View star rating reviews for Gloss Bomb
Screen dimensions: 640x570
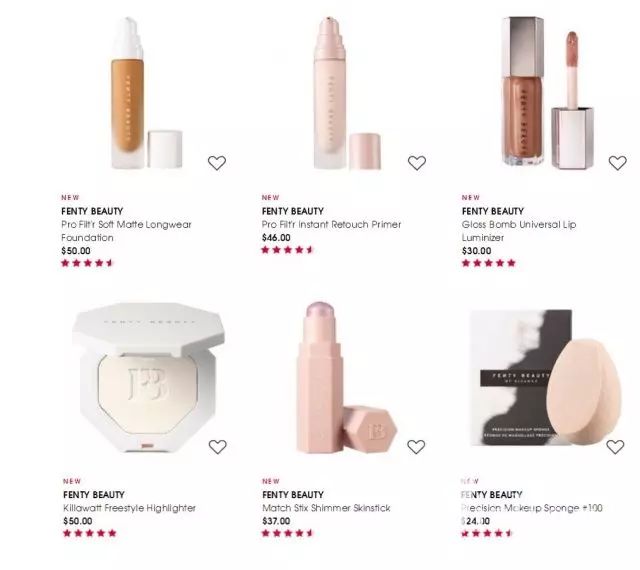click(x=489, y=263)
